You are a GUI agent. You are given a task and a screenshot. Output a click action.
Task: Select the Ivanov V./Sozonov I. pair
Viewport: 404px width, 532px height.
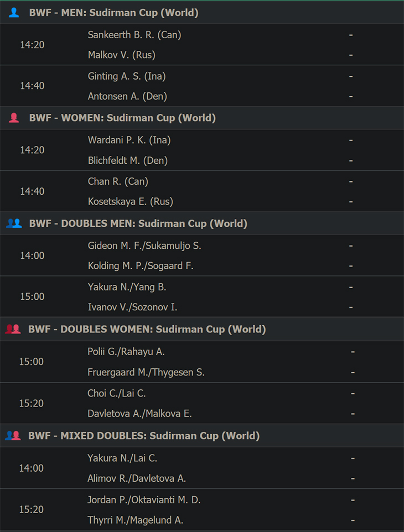(x=132, y=307)
